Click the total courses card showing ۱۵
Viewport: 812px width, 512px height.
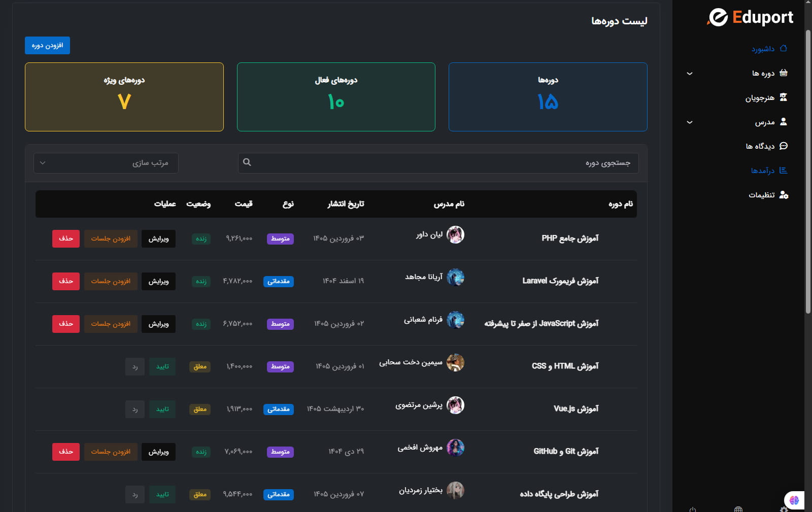point(548,97)
